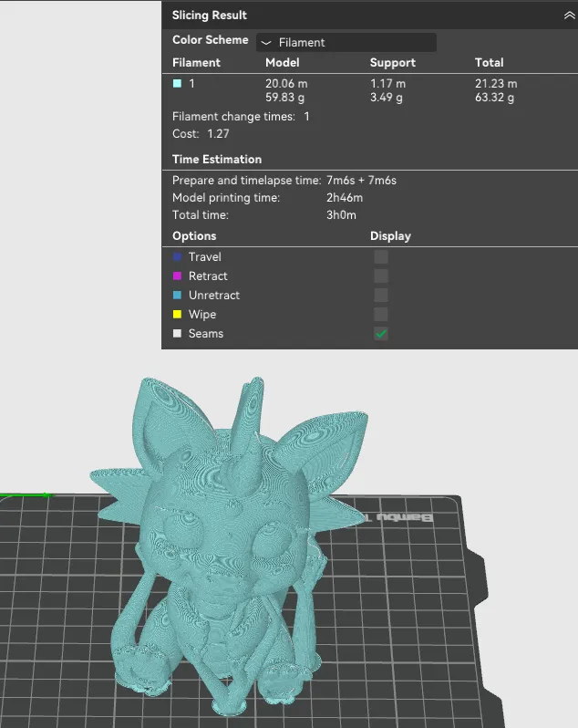Click the 3.49 g support weight value
Viewport: 578px width, 728px height.
tap(387, 98)
